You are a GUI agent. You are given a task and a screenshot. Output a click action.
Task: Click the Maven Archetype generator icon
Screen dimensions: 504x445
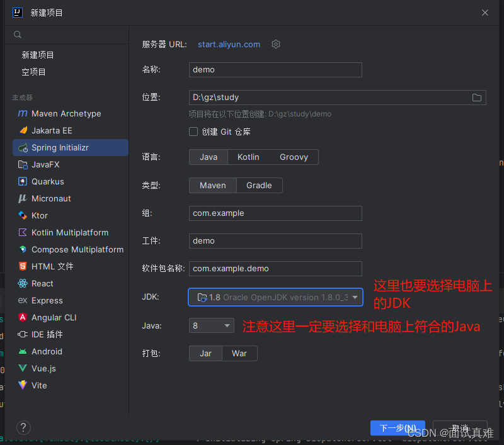23,113
